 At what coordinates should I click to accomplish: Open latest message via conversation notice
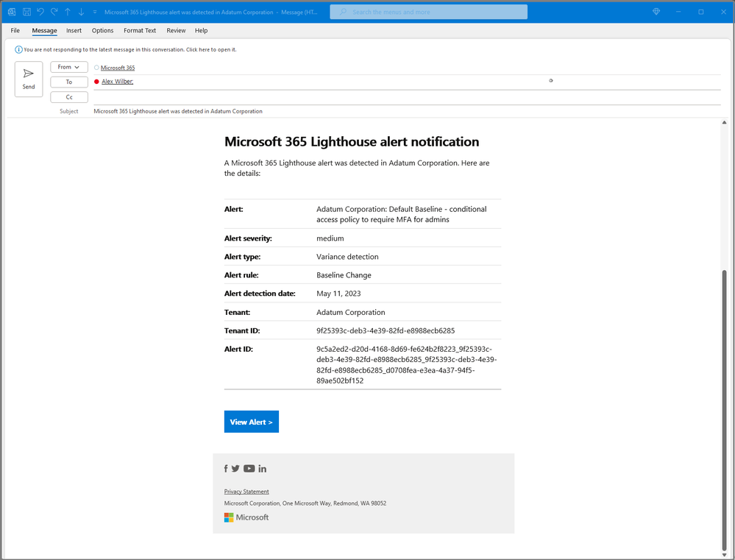(129, 50)
